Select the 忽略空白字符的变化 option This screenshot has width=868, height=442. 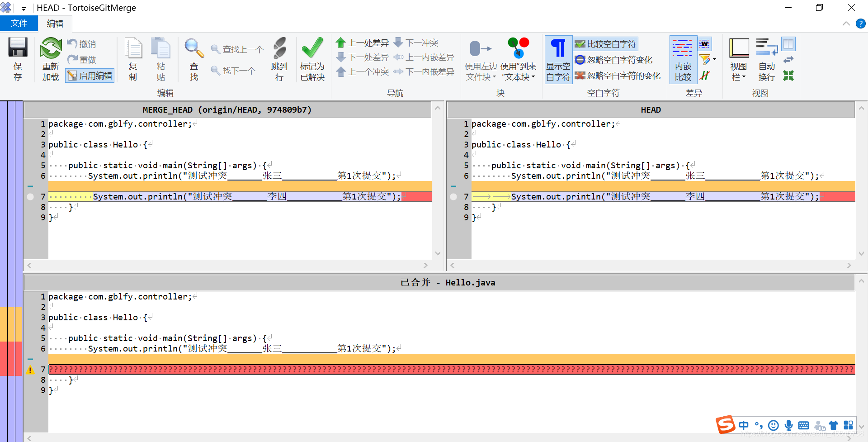pyautogui.click(x=618, y=76)
